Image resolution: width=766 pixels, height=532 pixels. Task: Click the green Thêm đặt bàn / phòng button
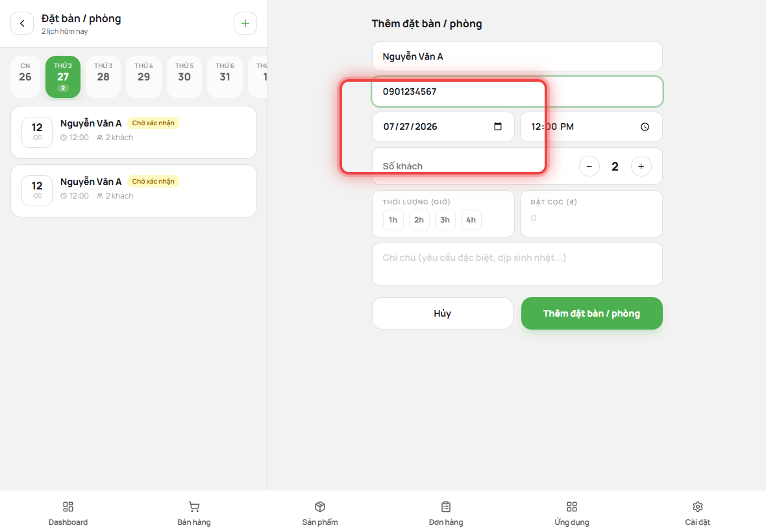tap(591, 313)
